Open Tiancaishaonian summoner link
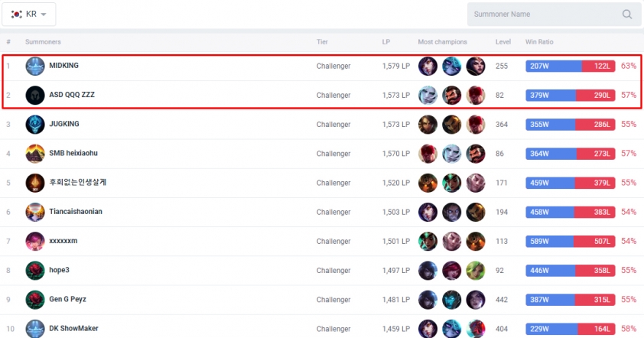The width and height of the screenshot is (644, 338). [76, 212]
